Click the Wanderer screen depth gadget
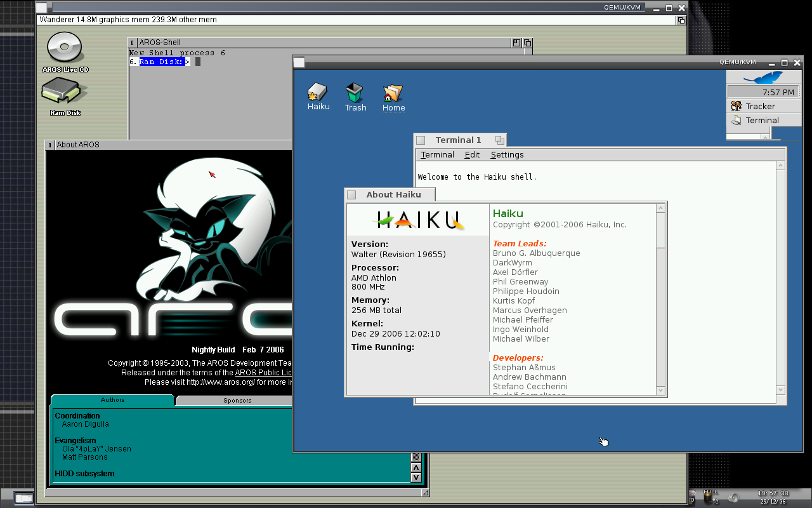Screen dimensions: 812x508 coord(681,20)
